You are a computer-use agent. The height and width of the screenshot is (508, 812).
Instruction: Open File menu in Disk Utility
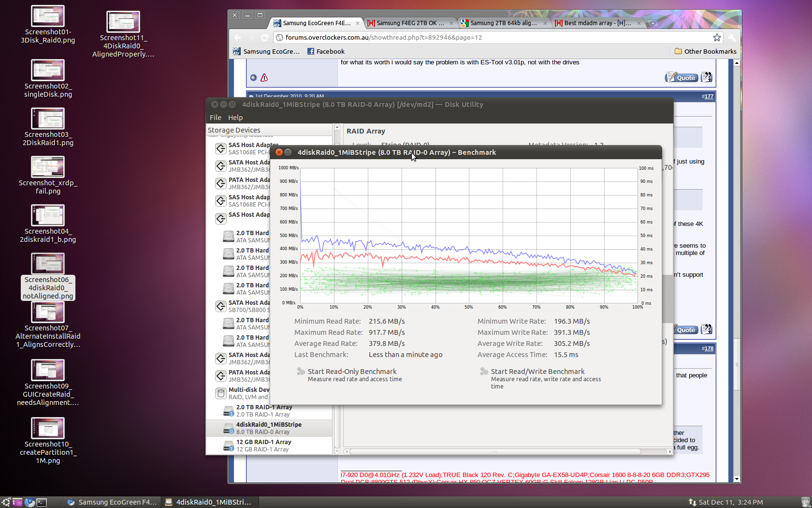point(216,118)
